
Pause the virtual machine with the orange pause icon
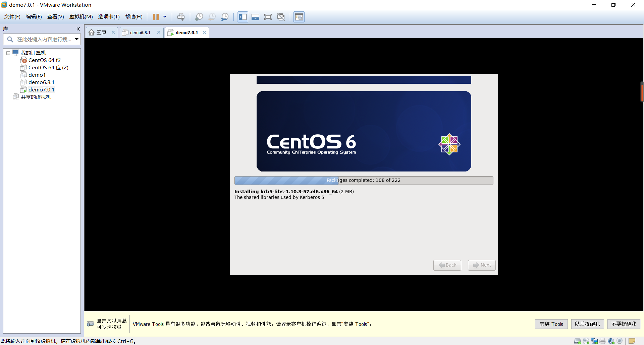coord(156,17)
